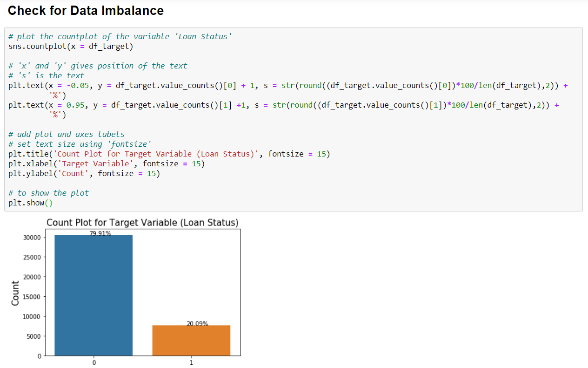The width and height of the screenshot is (588, 368).
Task: Click the '20.09%' annotation on the plot
Action: pos(196,322)
